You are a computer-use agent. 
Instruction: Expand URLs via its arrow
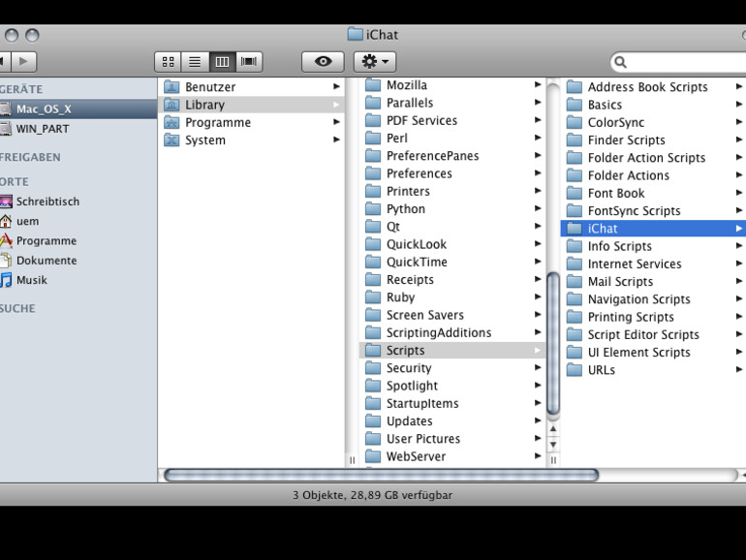[x=739, y=369]
